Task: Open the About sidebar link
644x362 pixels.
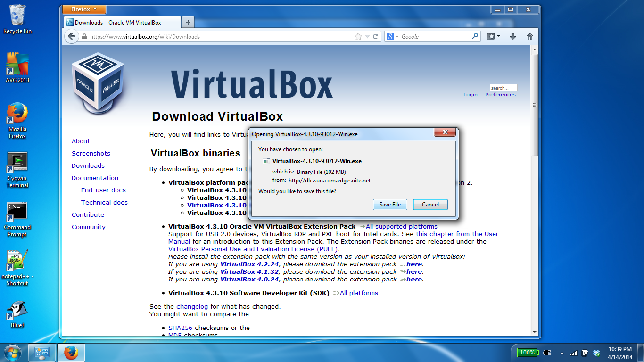Action: [81, 141]
